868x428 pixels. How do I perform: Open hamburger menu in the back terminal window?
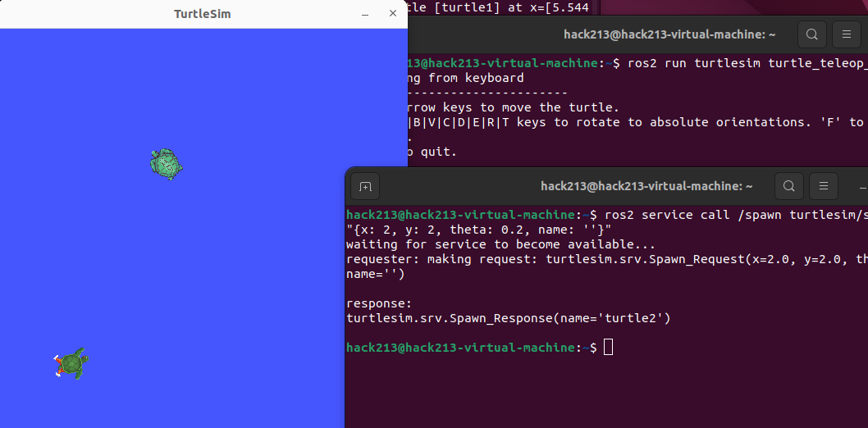[846, 34]
